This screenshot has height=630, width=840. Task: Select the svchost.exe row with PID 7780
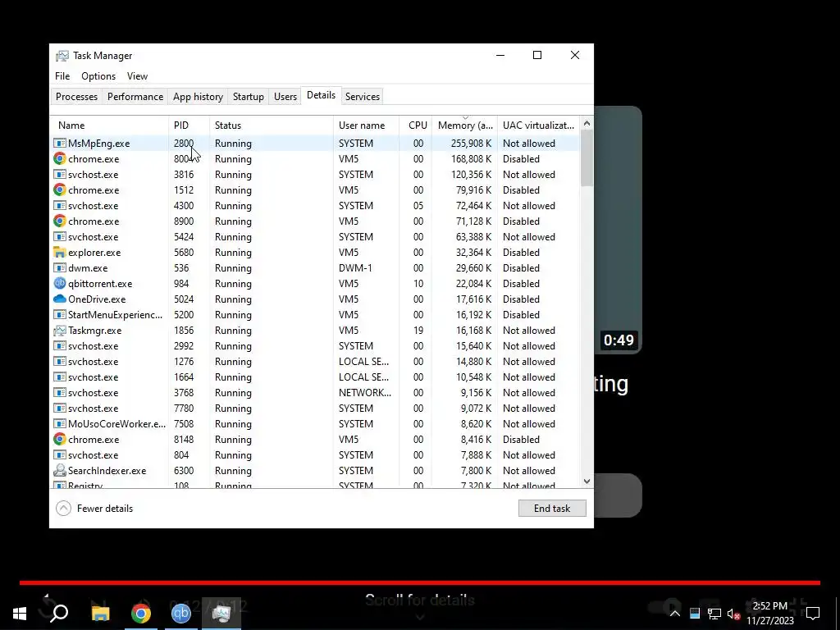point(316,408)
